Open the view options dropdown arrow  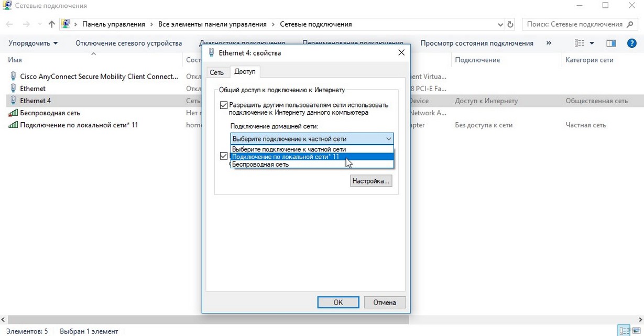(x=592, y=44)
